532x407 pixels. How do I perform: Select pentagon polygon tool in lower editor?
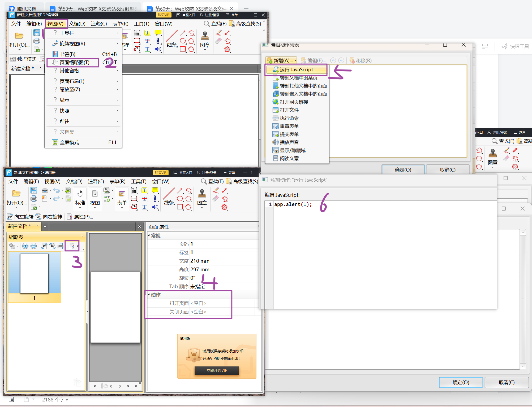pos(188,199)
